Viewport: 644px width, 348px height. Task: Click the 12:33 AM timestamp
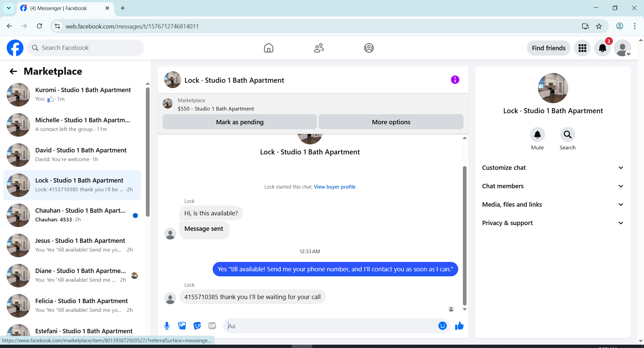coord(310,251)
